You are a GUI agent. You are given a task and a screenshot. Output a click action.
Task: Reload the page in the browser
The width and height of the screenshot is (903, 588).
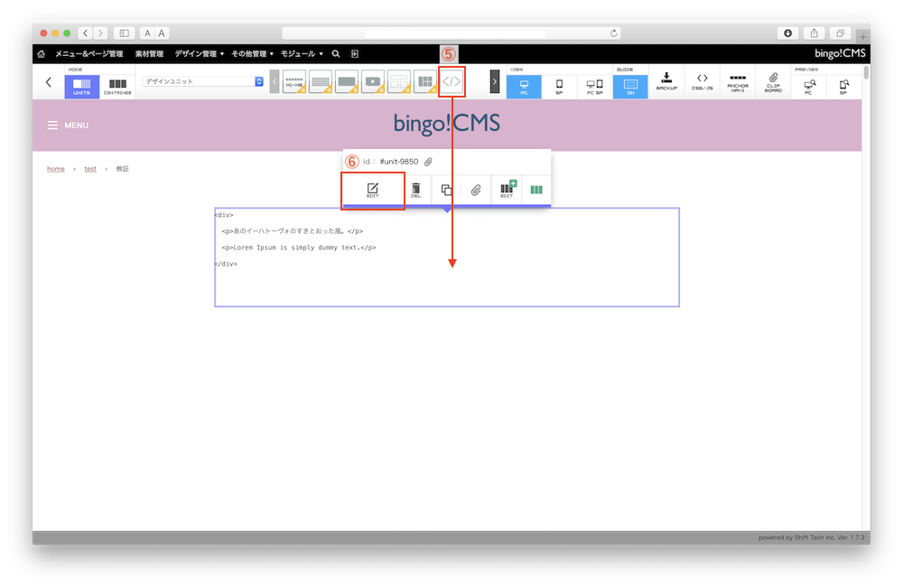[613, 33]
